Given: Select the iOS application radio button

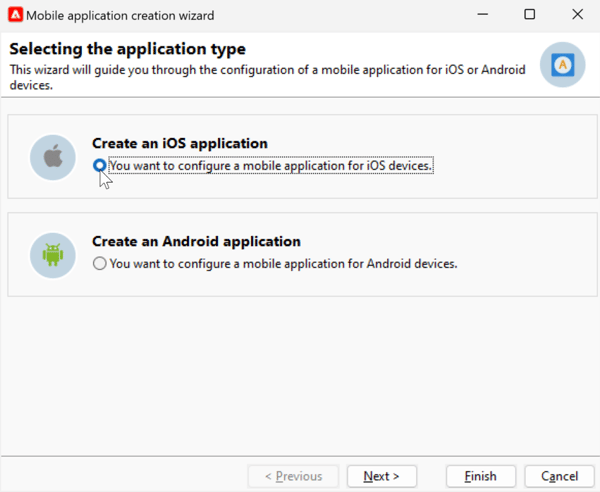Looking at the screenshot, I should pos(99,166).
